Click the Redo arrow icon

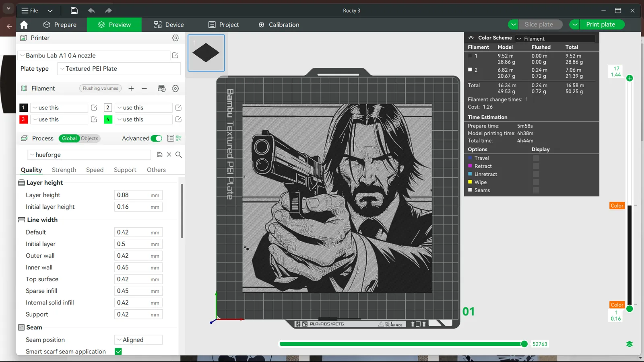point(108,10)
